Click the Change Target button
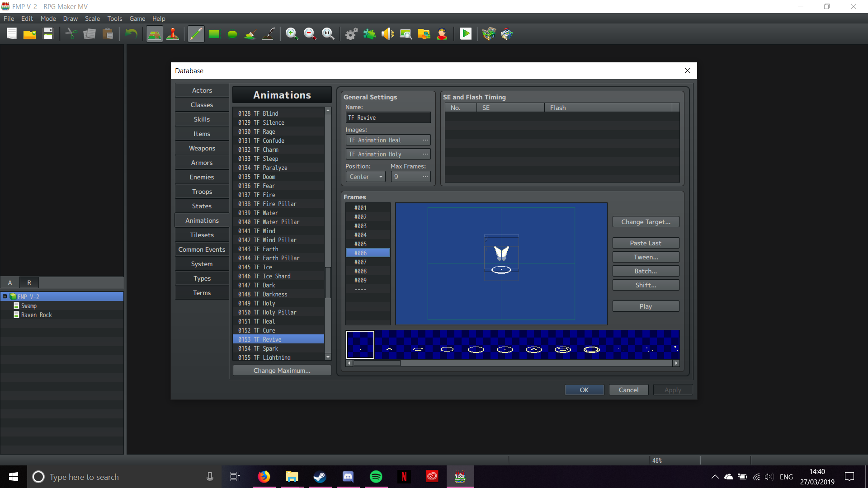868x488 pixels. [645, 222]
